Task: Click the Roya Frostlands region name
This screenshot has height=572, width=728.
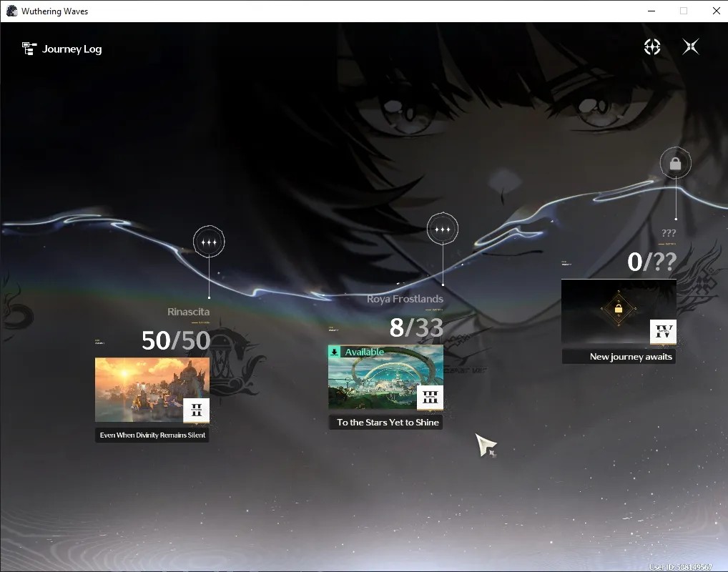Action: pos(405,299)
